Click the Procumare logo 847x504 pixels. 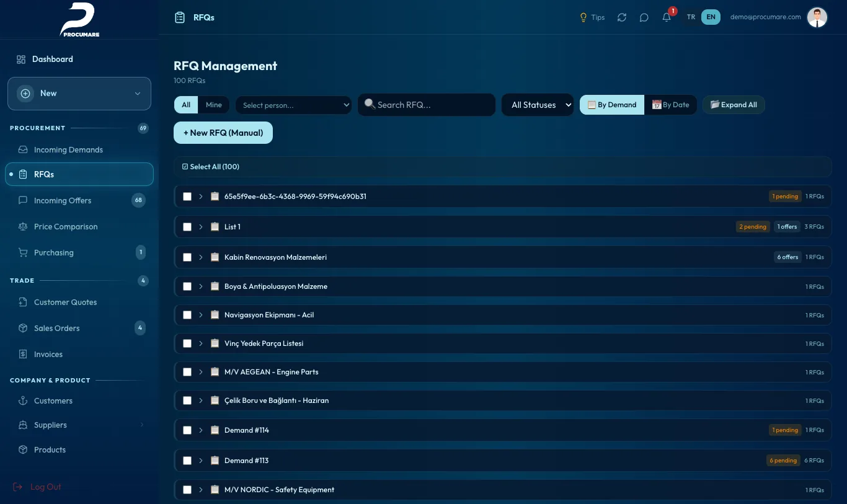79,20
